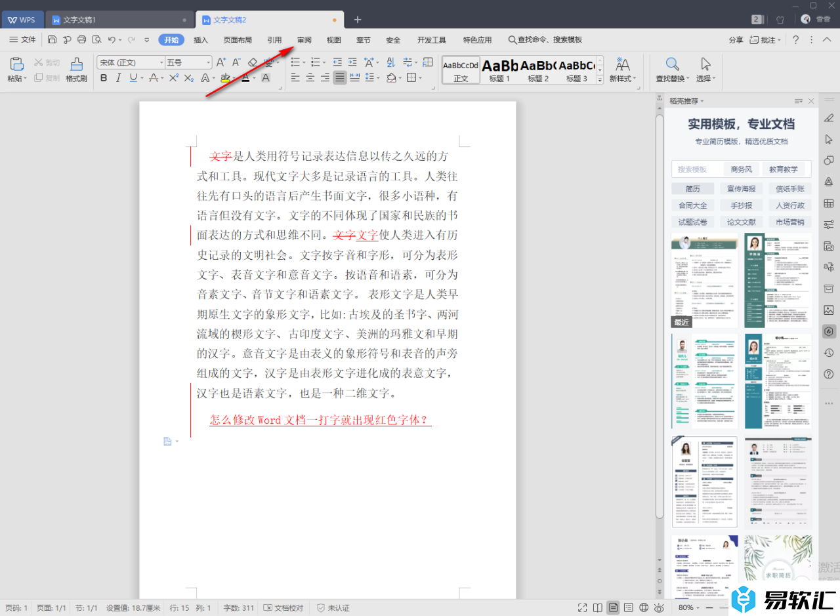Screen dimensions: 840x616
Task: Toggle Italic formatting
Action: (119, 78)
